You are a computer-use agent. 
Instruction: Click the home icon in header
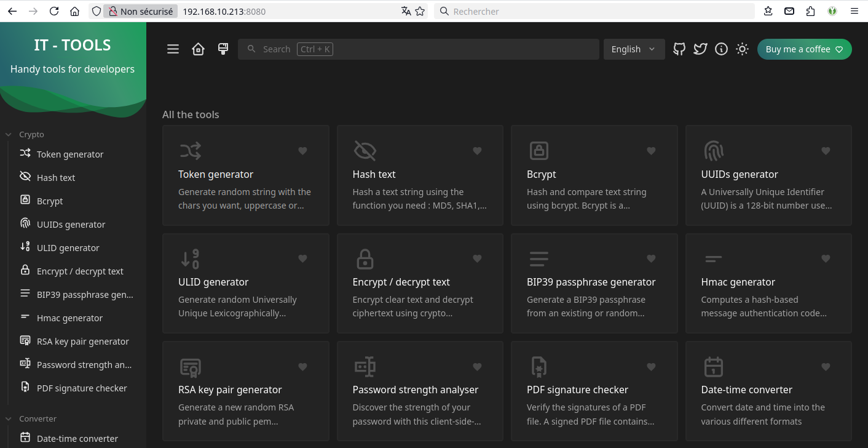click(198, 49)
